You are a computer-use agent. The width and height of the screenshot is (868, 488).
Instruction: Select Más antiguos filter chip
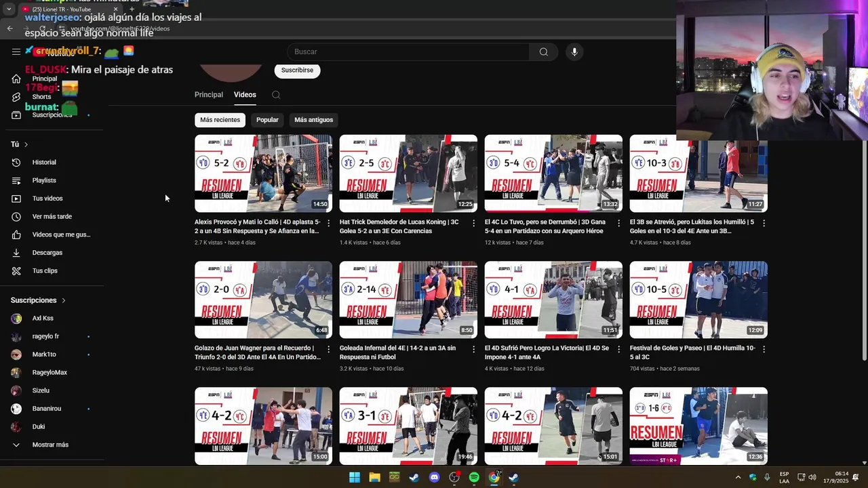click(x=313, y=120)
